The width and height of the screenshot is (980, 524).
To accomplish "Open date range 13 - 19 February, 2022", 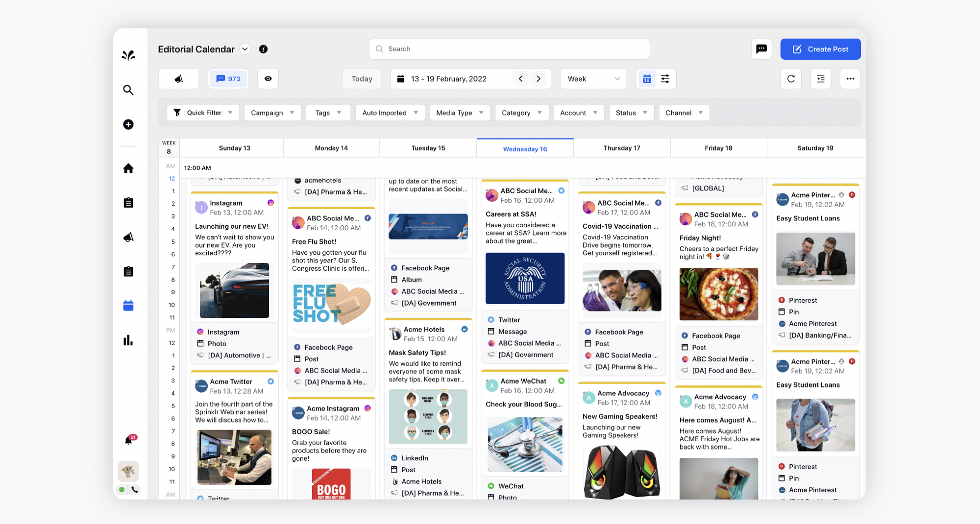I will pyautogui.click(x=449, y=79).
